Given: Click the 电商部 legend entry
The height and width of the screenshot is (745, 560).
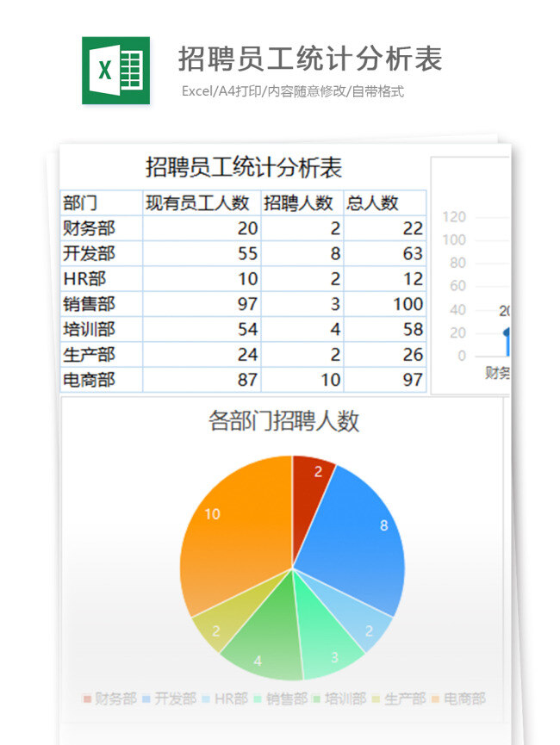Looking at the screenshot, I should 458,698.
